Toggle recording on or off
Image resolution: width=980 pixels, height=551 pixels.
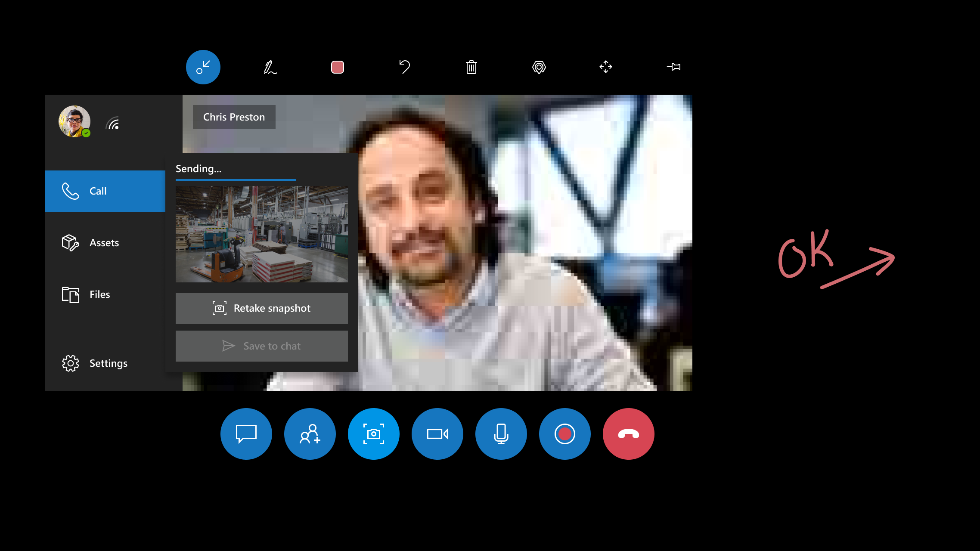coord(564,434)
